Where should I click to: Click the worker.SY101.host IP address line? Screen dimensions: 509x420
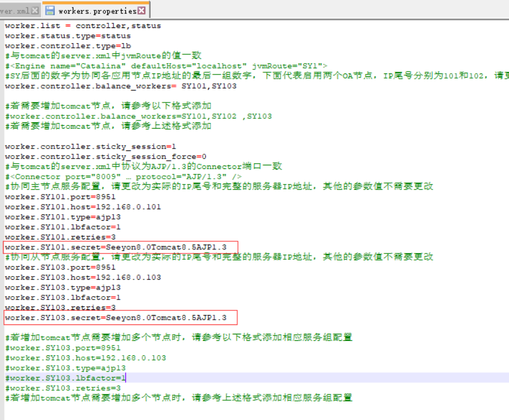83,207
